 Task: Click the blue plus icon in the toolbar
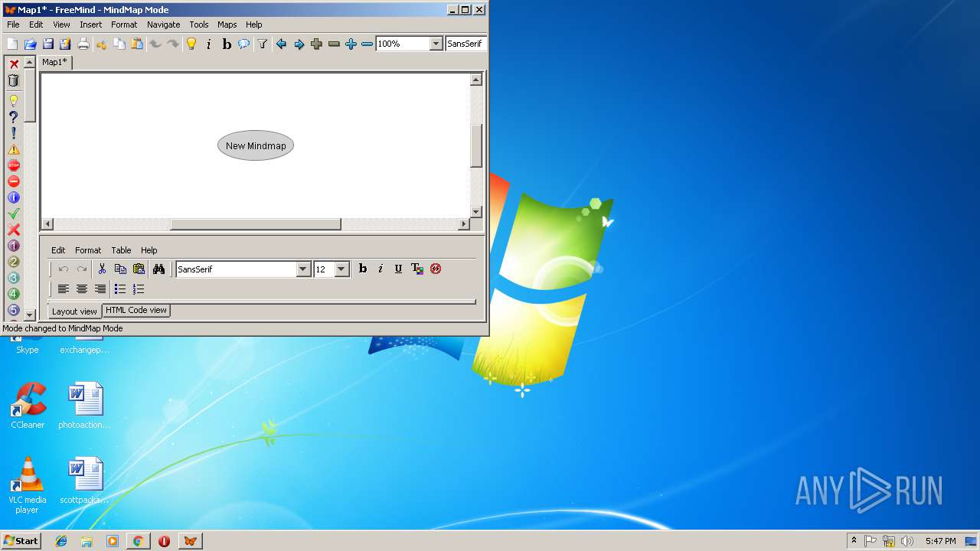[x=351, y=44]
